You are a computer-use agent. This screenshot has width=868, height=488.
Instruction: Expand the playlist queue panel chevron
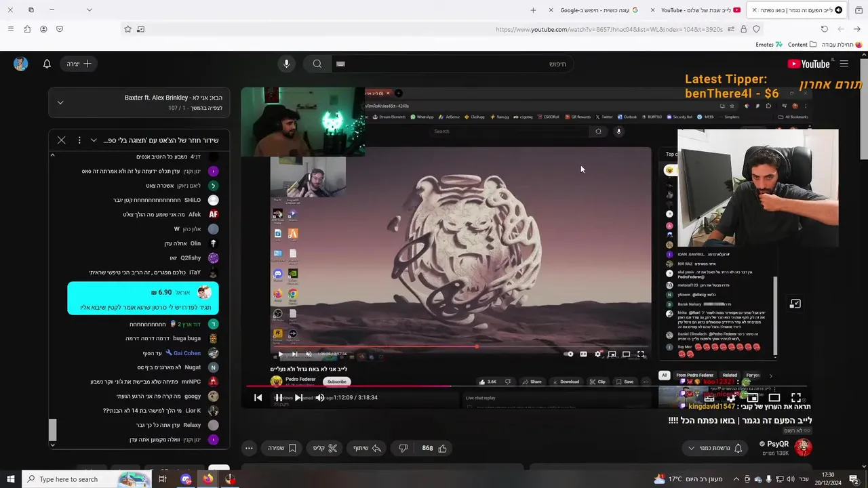coord(60,102)
